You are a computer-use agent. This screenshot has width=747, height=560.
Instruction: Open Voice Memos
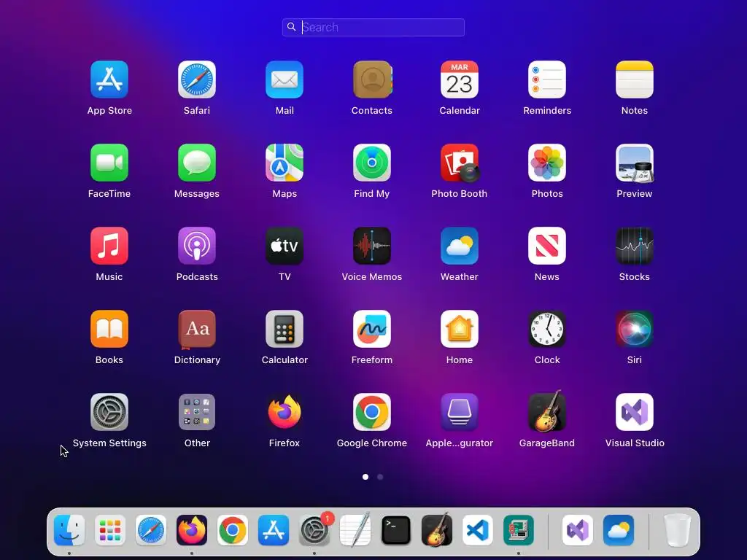pos(372,246)
